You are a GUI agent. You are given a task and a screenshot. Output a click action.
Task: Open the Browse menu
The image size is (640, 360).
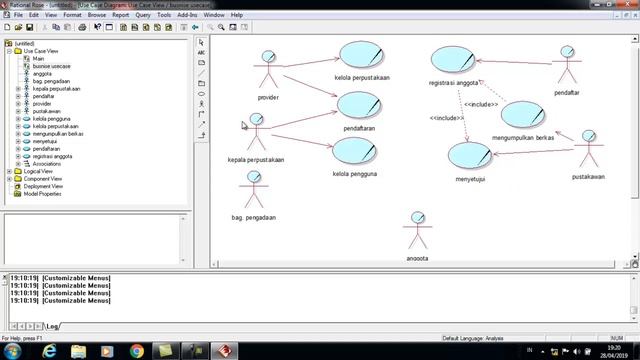97,15
